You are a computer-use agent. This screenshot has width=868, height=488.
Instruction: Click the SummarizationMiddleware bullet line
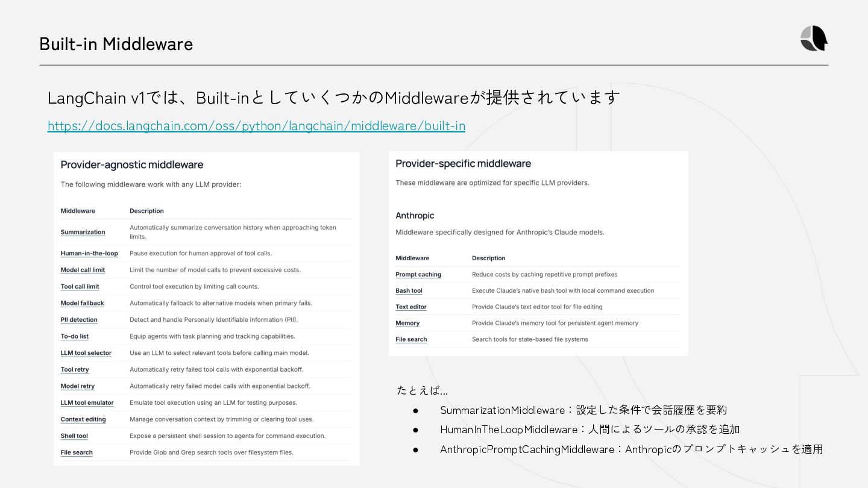(x=583, y=410)
